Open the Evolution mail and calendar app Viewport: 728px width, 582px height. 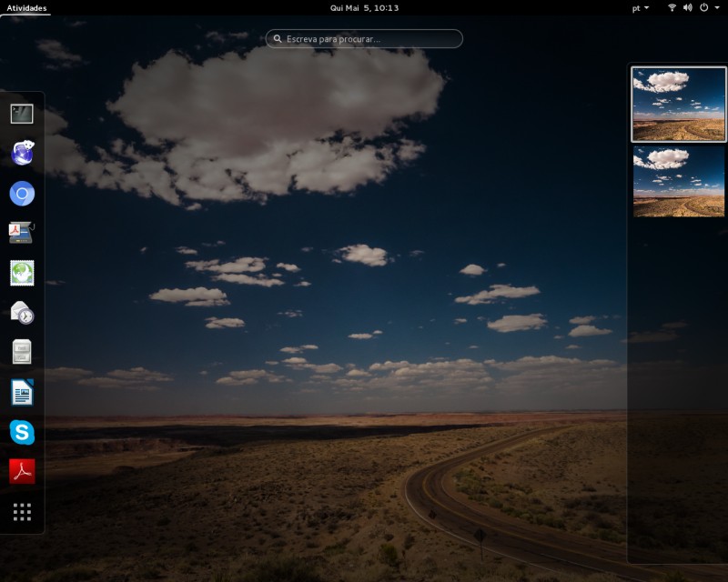(22, 313)
